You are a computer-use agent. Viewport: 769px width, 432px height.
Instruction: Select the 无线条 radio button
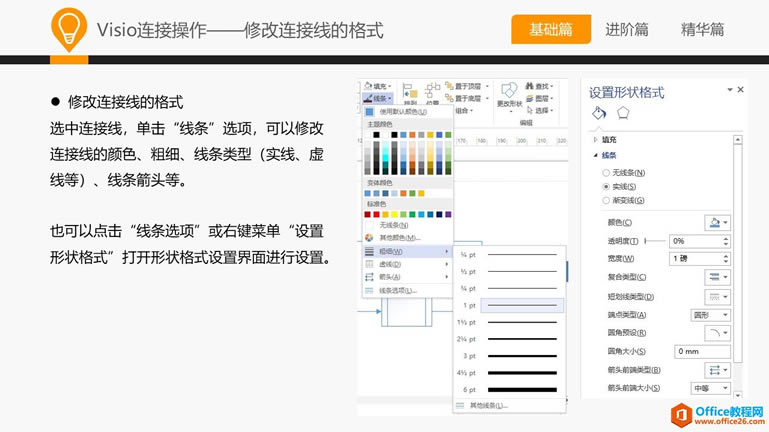pyautogui.click(x=606, y=173)
